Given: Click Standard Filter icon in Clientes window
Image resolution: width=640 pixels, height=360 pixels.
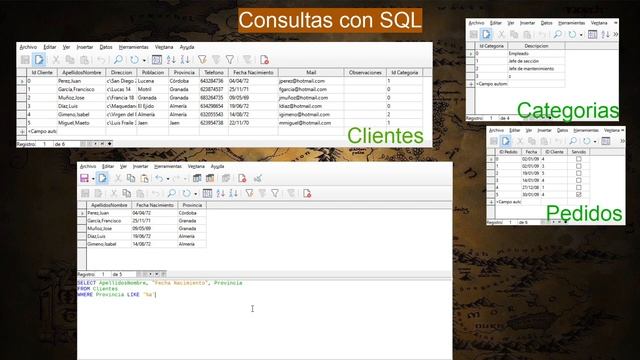Looking at the screenshot, I should click(x=230, y=60).
